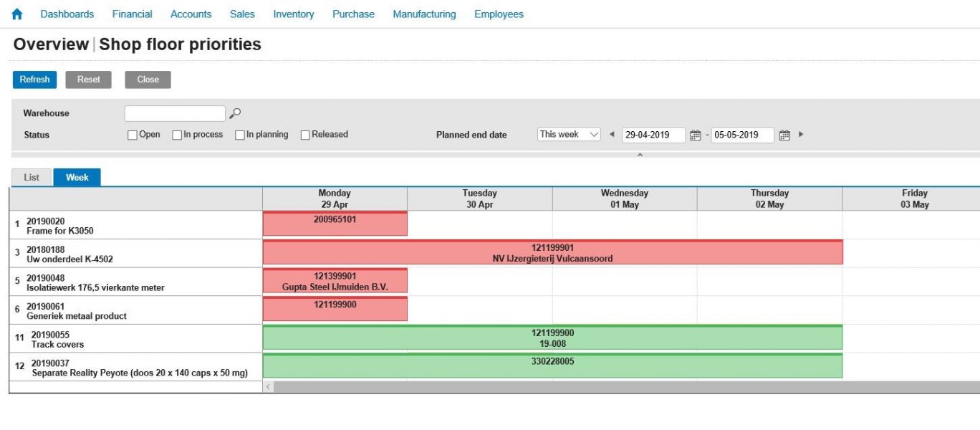Click inside the Warehouse input field
The height and width of the screenshot is (430, 980).
click(x=175, y=113)
